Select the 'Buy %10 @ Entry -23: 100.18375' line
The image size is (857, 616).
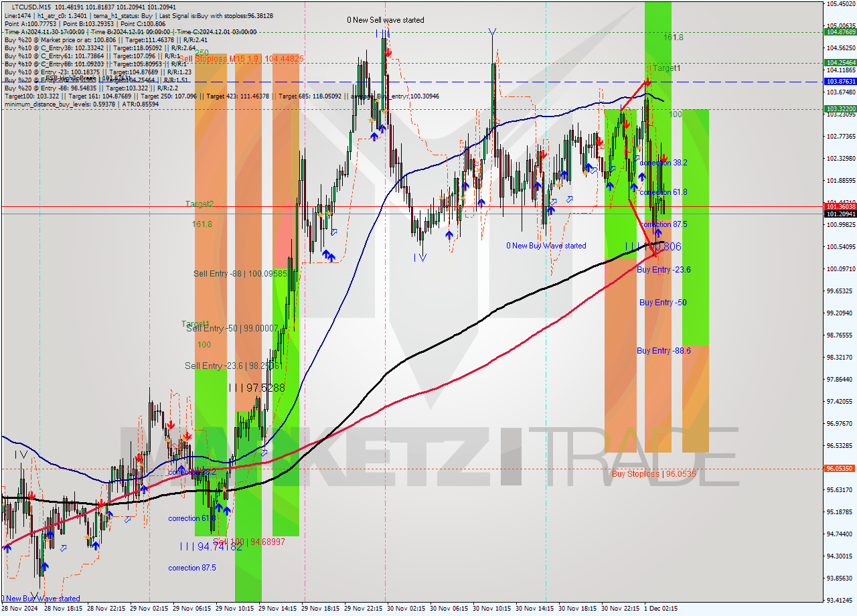(98, 72)
